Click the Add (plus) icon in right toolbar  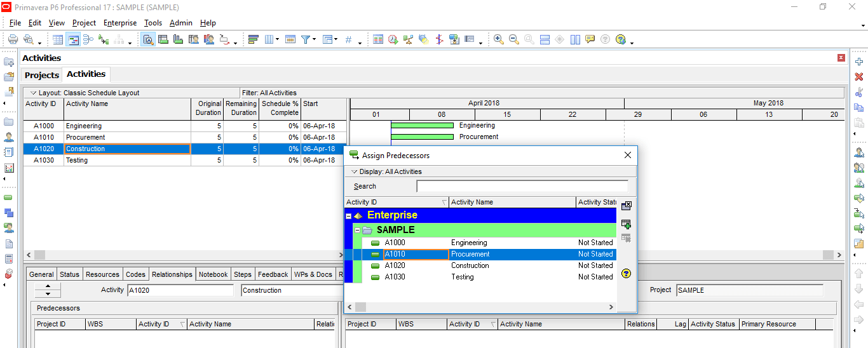click(x=859, y=62)
